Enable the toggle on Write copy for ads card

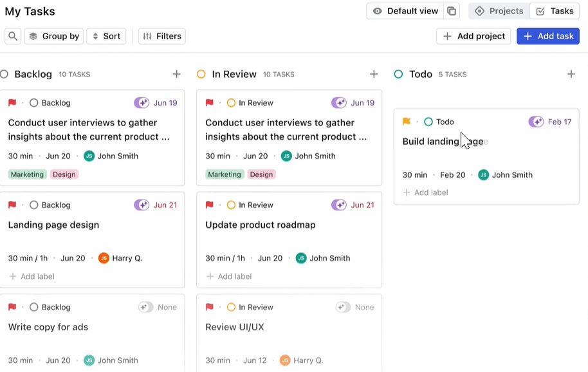point(146,307)
